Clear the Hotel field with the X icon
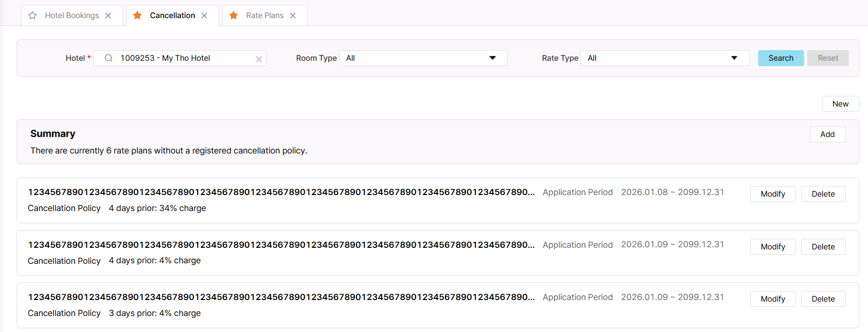 click(x=259, y=59)
